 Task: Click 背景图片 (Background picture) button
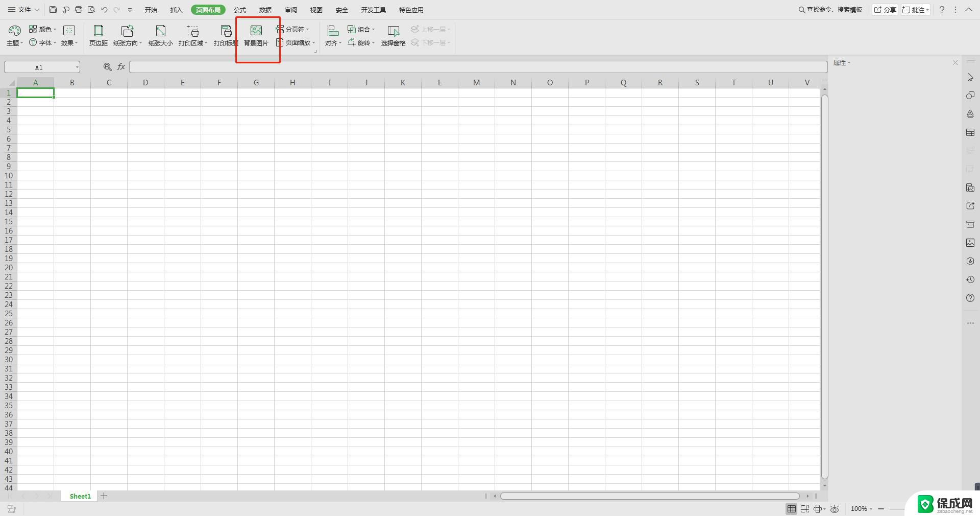tap(256, 36)
